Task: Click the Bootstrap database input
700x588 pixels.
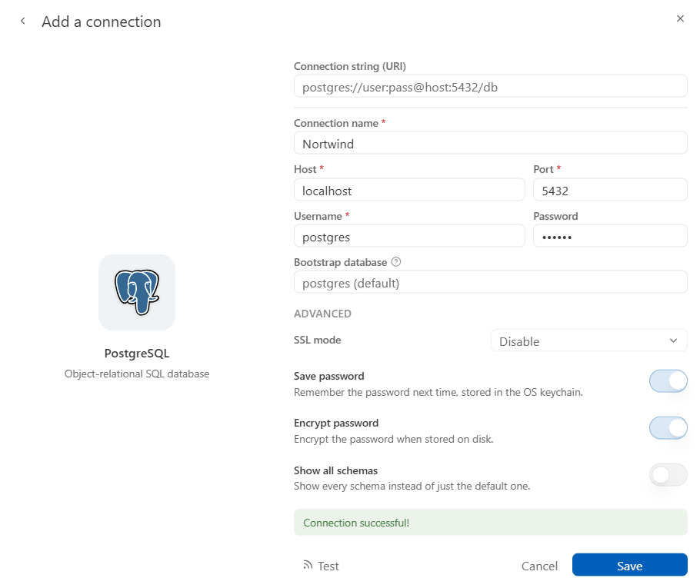Action: click(490, 282)
